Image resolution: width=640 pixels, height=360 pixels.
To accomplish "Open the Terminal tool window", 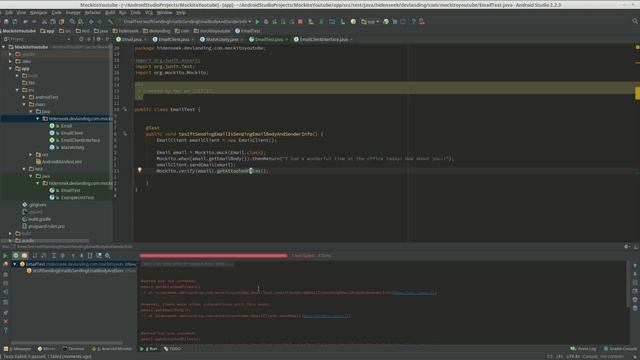I will (x=73, y=349).
